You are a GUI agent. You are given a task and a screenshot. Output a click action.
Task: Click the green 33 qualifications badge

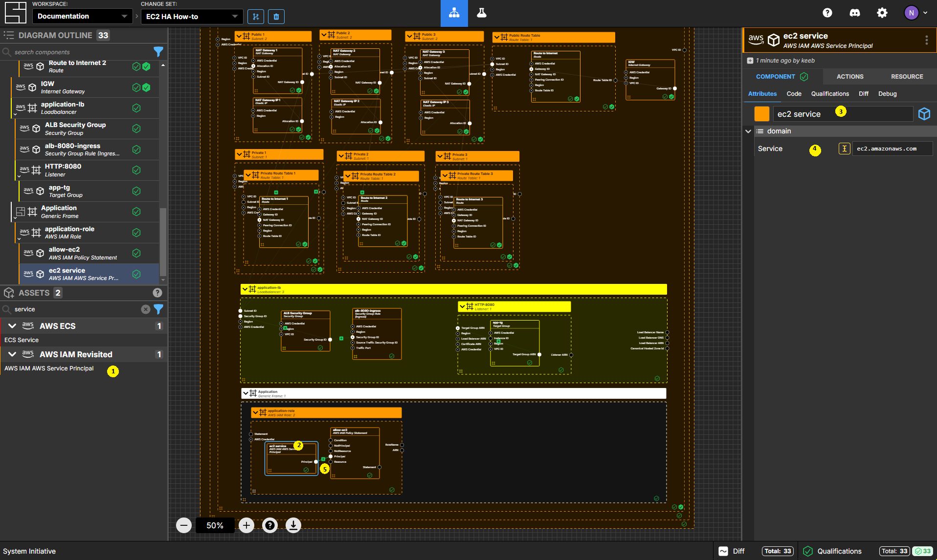[923, 551]
